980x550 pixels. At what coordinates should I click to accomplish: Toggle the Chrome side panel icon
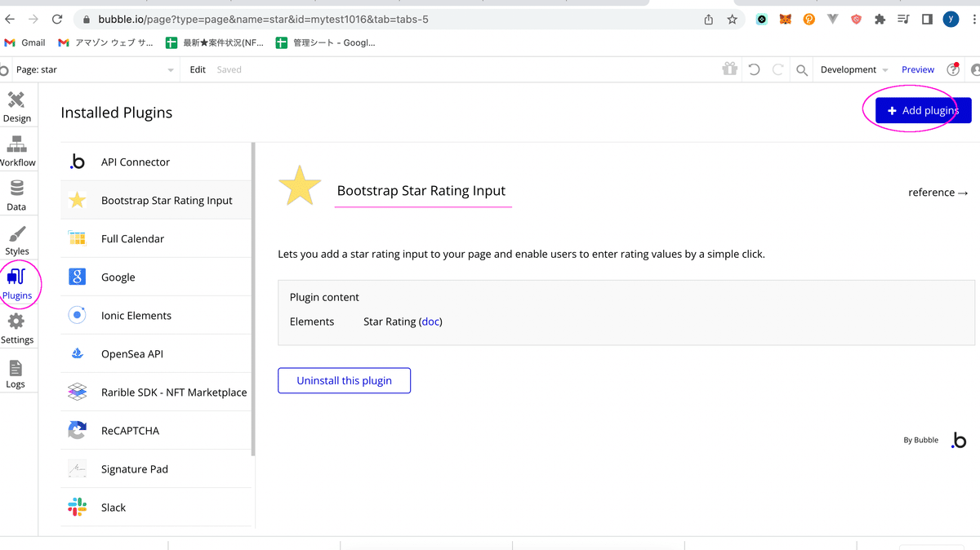tap(927, 20)
